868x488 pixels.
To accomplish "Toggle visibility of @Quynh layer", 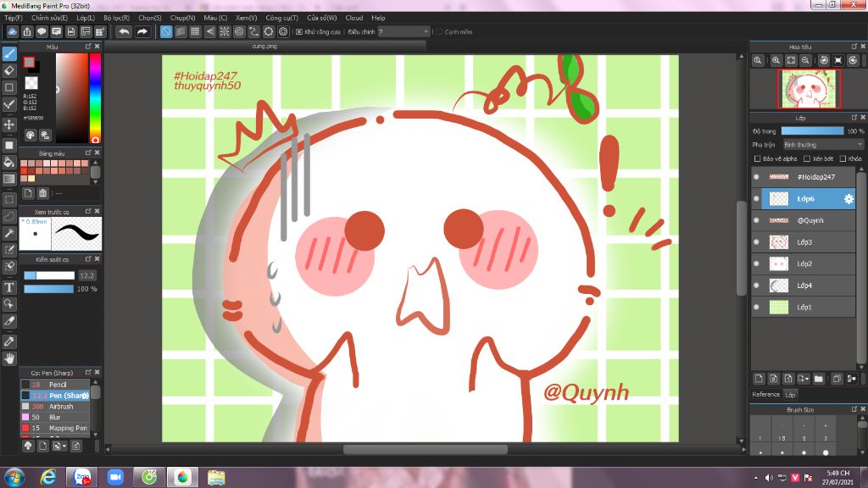I will click(x=756, y=220).
